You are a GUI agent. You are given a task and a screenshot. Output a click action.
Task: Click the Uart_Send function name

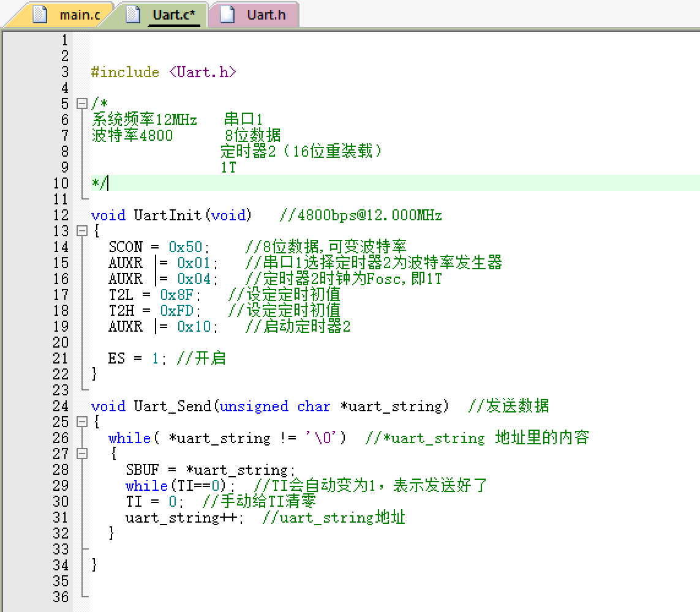click(x=172, y=406)
